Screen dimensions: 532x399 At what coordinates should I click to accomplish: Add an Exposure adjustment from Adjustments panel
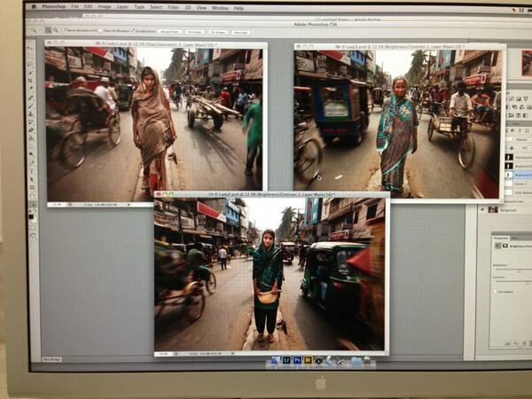[519, 98]
